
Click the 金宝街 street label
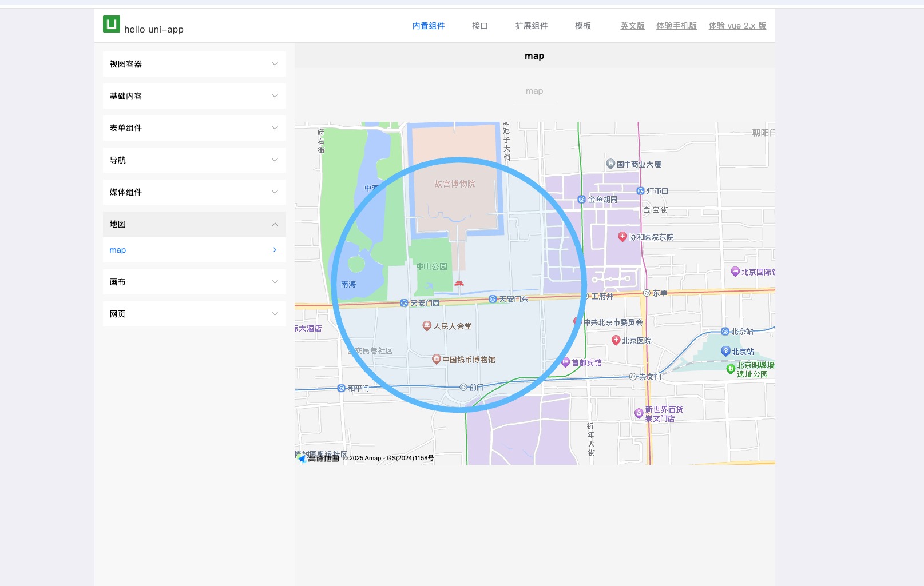coord(656,210)
